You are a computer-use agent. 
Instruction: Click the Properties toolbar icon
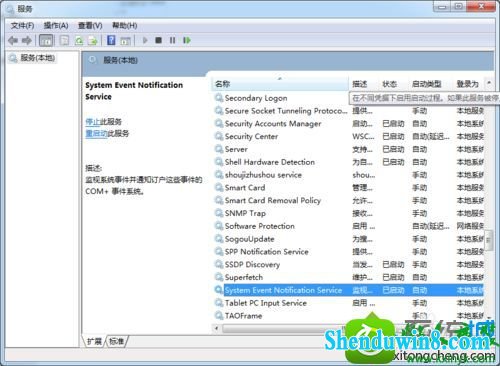(64, 41)
